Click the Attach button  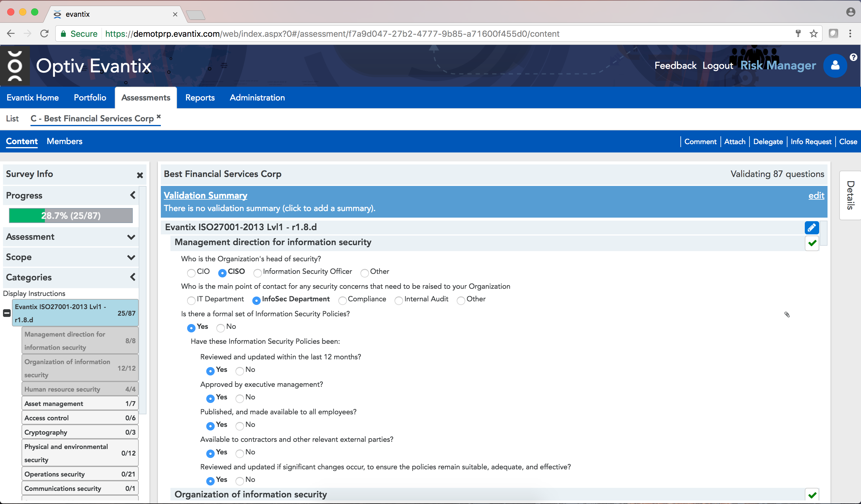[x=735, y=141]
